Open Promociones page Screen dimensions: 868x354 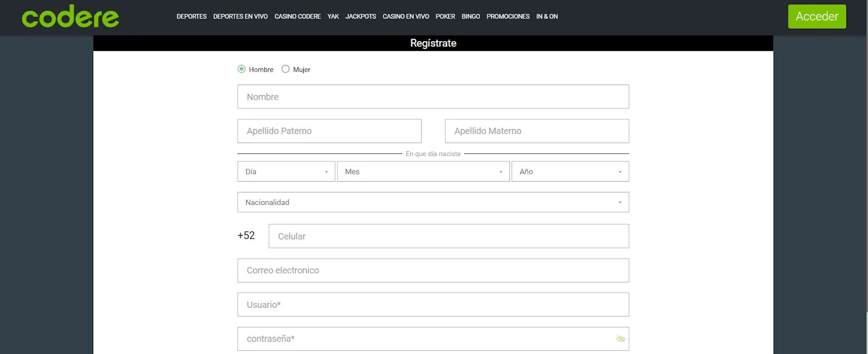508,16
